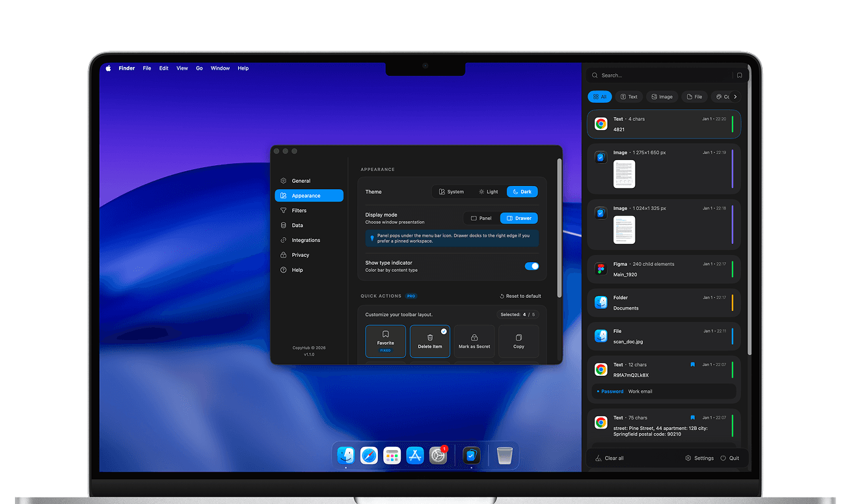
Task: Set theme to Dark
Action: [x=522, y=192]
